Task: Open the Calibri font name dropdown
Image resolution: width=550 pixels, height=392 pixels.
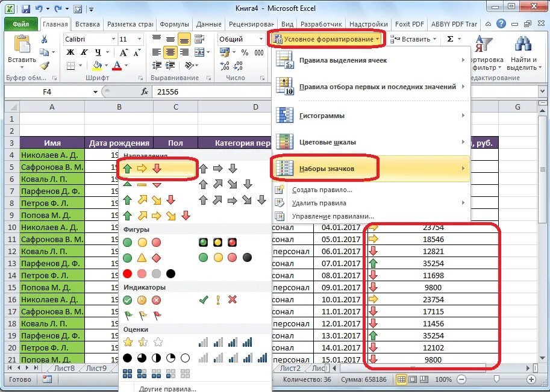Action: point(114,39)
